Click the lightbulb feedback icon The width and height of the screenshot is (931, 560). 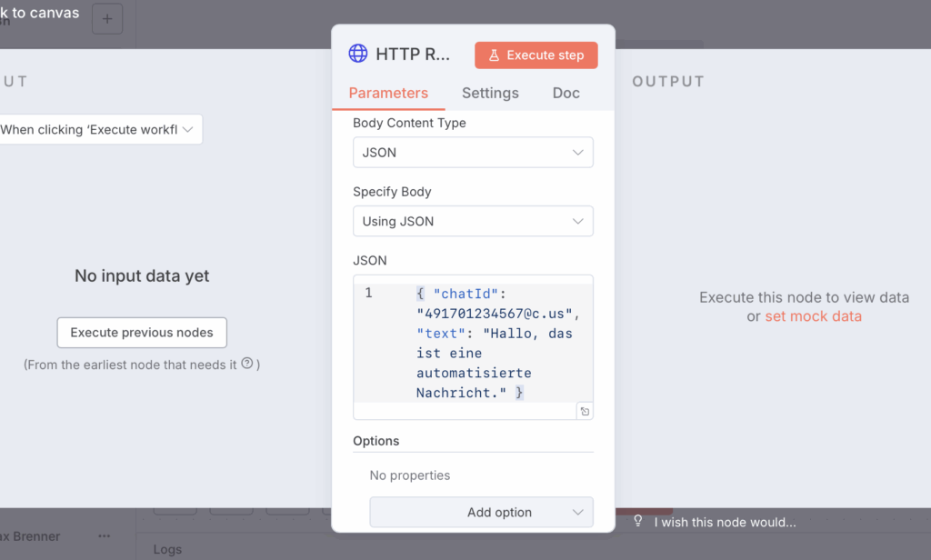tap(638, 522)
